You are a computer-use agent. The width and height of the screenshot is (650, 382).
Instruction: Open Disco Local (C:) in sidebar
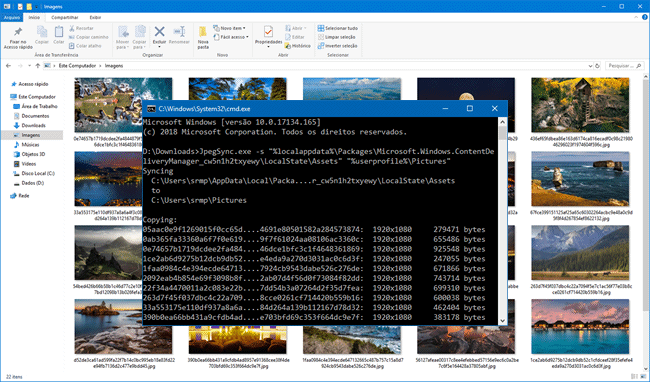tap(38, 173)
